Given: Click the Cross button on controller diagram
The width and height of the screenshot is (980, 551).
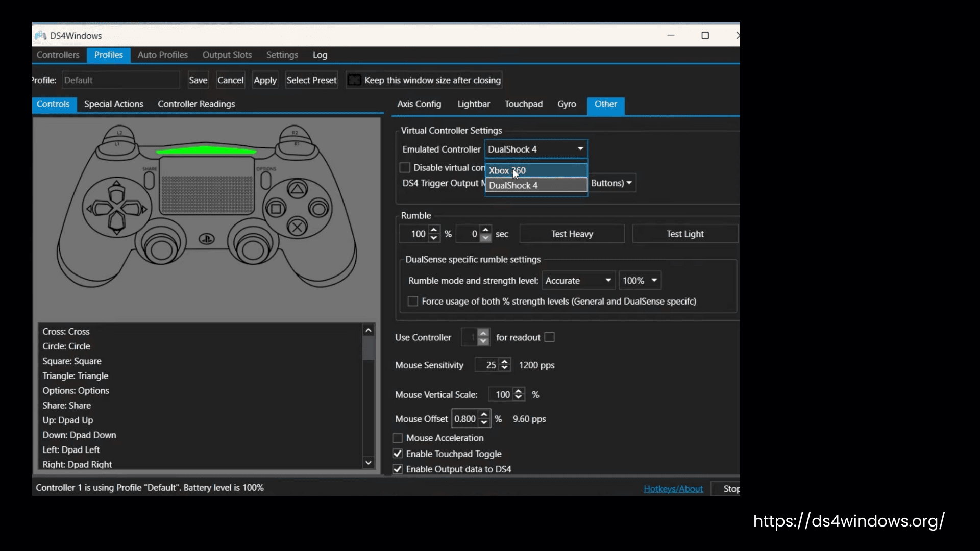Looking at the screenshot, I should click(x=297, y=227).
